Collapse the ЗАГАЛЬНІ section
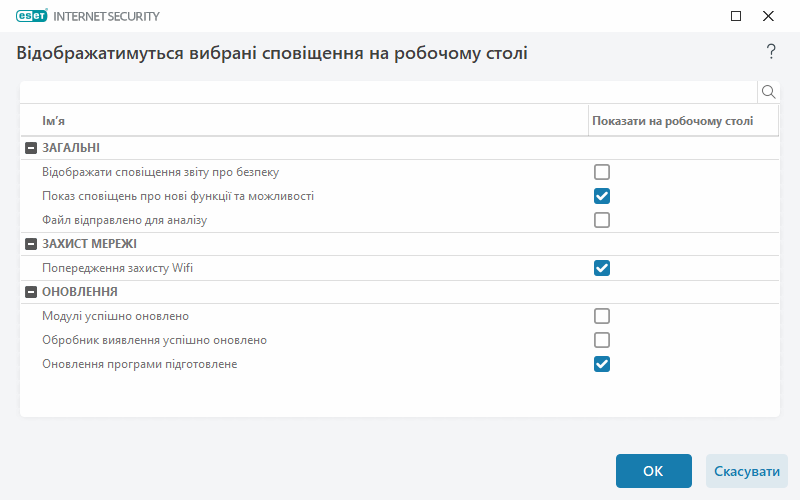The image size is (800, 500). (x=30, y=148)
